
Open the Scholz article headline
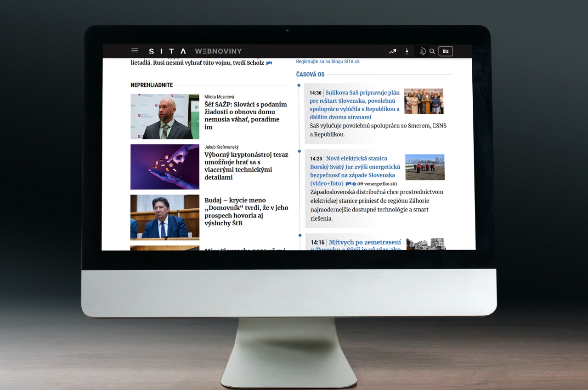(198, 62)
